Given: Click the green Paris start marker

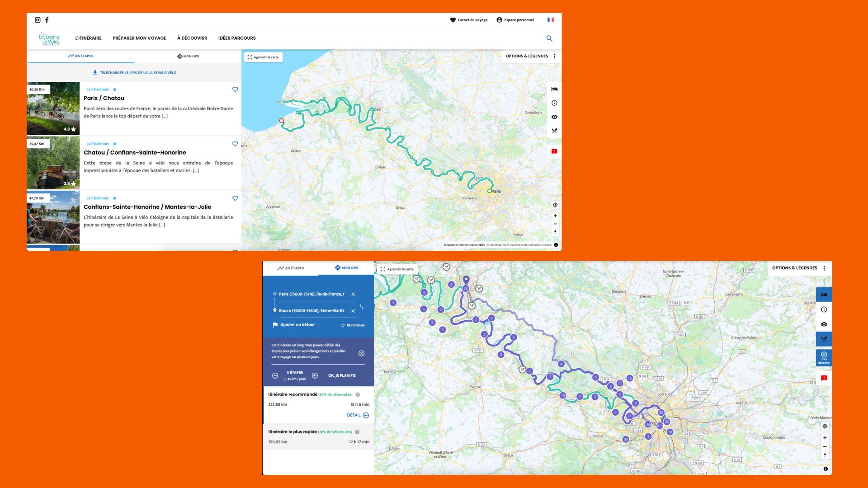Looking at the screenshot, I should point(489,191).
